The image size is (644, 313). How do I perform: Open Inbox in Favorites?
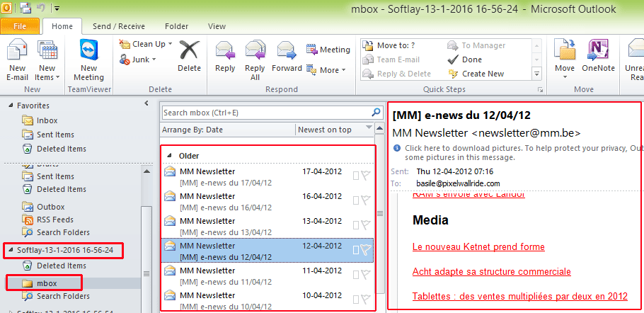[40, 121]
